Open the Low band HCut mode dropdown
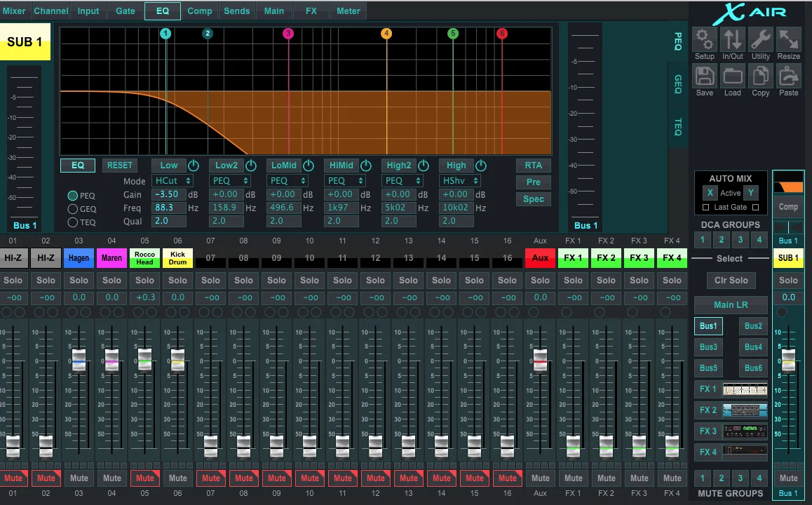 172,181
